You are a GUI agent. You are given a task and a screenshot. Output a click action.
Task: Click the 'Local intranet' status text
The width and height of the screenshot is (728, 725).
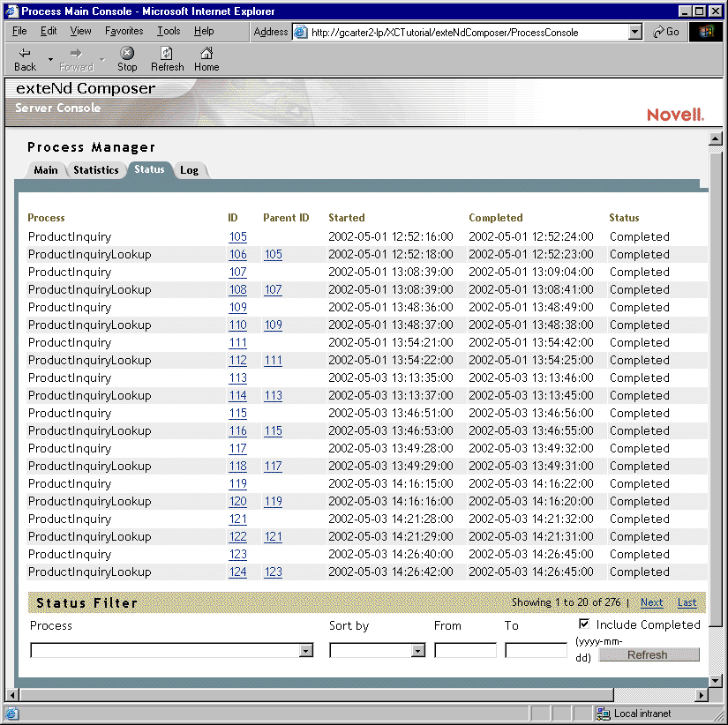642,714
